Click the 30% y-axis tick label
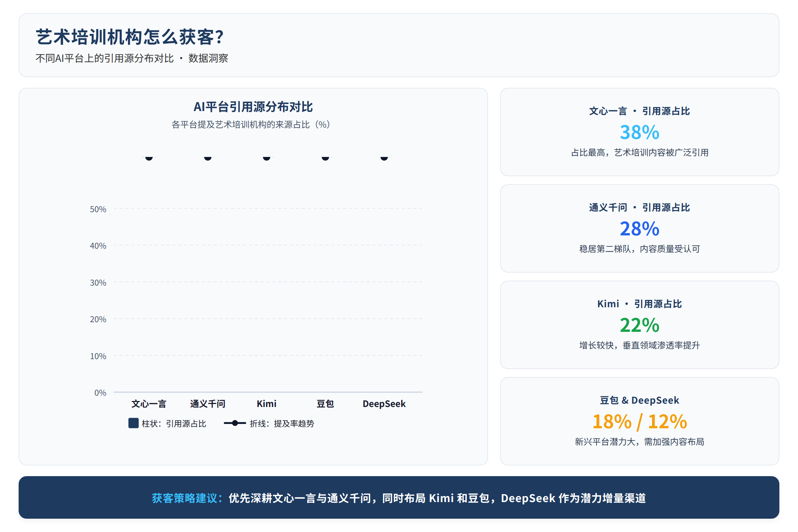This screenshot has width=798, height=532. coord(98,283)
